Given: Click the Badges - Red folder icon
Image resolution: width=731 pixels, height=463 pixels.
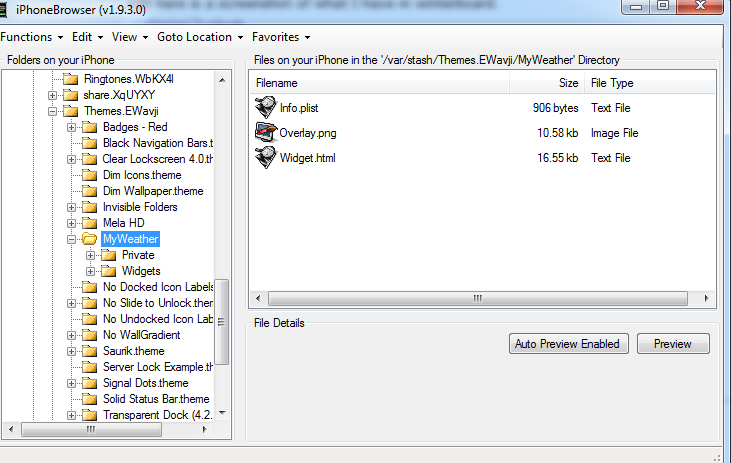Looking at the screenshot, I should [x=90, y=127].
